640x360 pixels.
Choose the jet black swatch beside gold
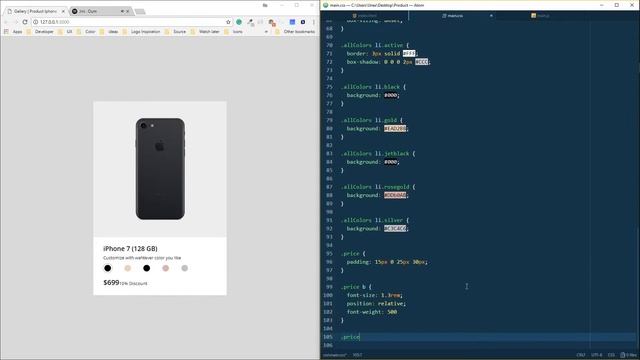click(x=147, y=268)
